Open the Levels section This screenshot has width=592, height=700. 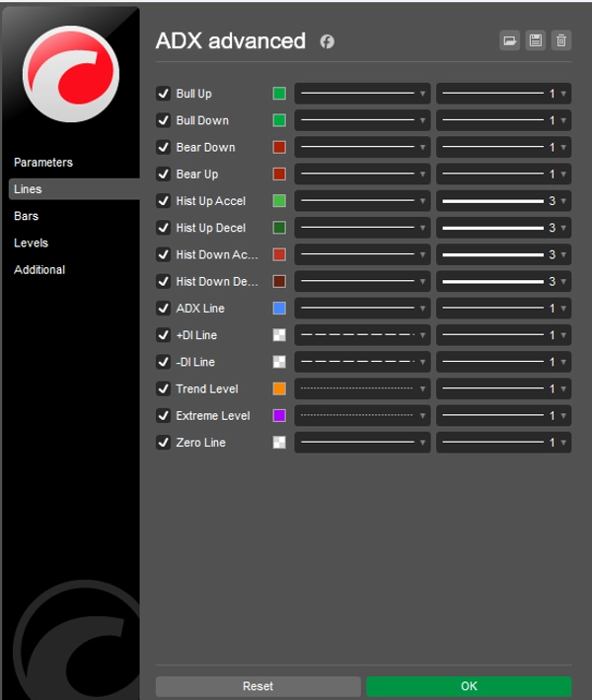click(31, 243)
